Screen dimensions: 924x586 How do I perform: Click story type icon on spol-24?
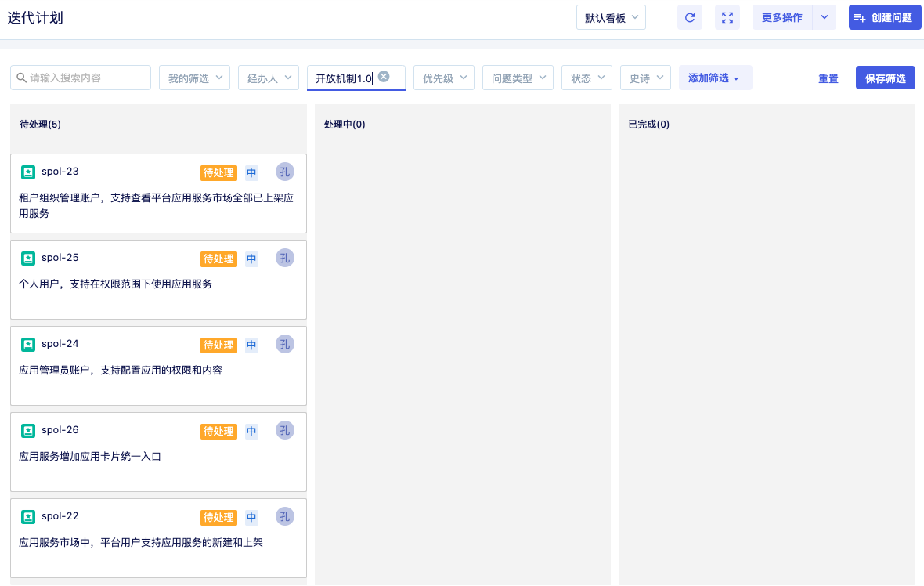pyautogui.click(x=27, y=344)
